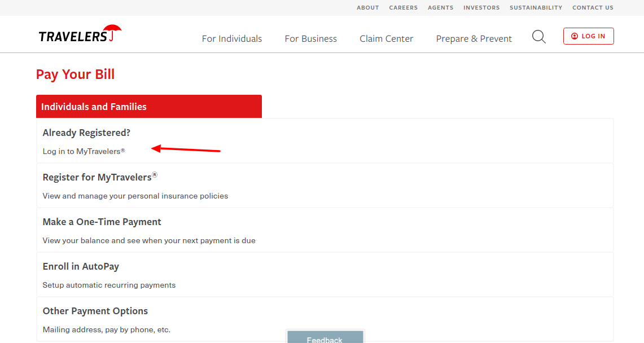Go to the About link
Image resolution: width=644 pixels, height=343 pixels.
[x=367, y=8]
